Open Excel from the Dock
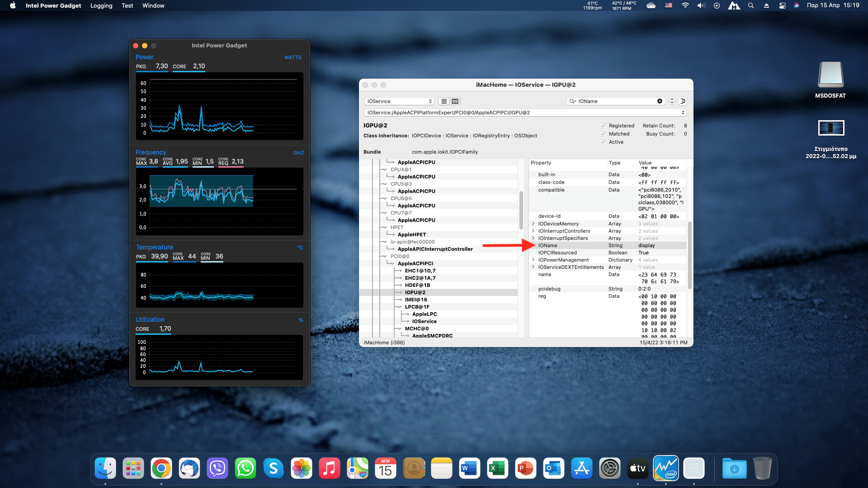 coord(497,469)
